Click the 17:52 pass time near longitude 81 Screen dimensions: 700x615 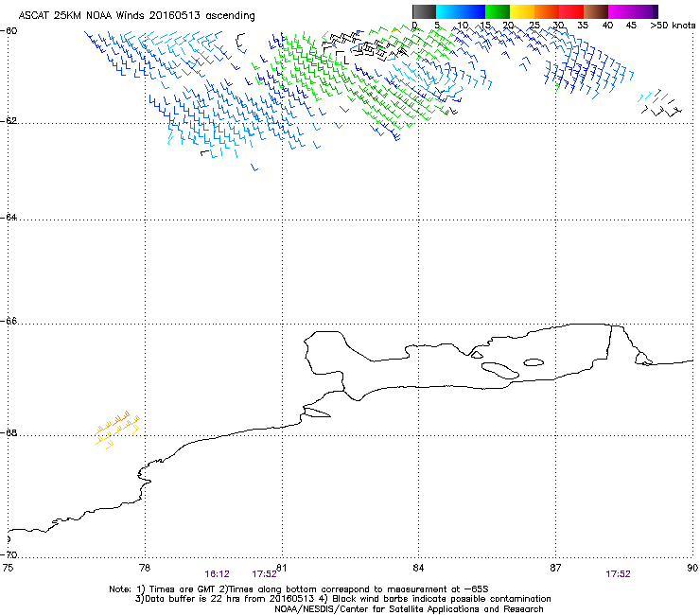pos(264,574)
